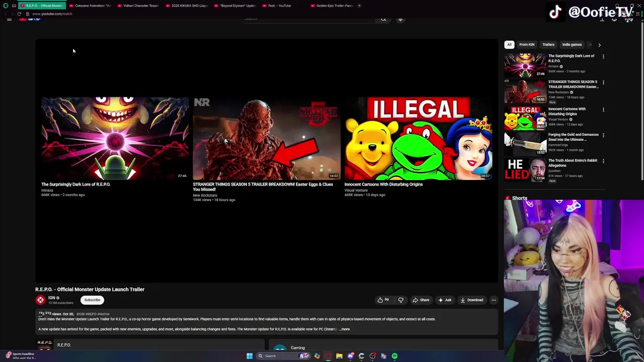Play endscreen ILLEGAL cartoons thumbnail

click(x=418, y=138)
